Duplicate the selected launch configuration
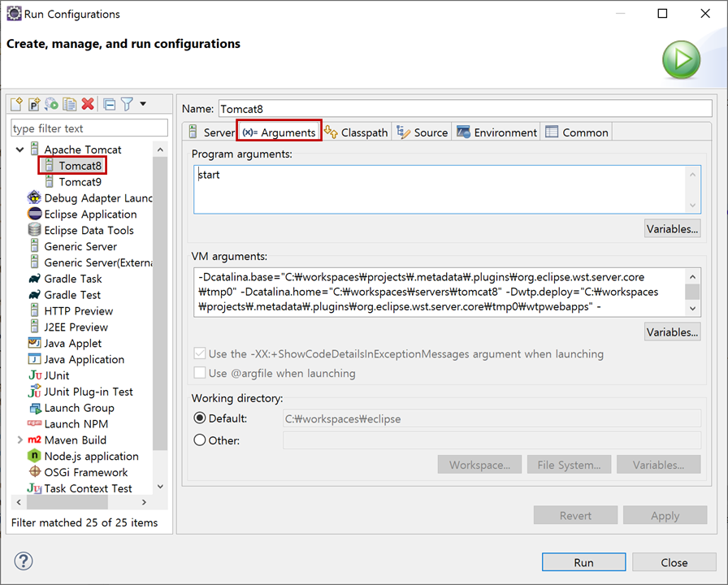This screenshot has height=585, width=728. [70, 104]
